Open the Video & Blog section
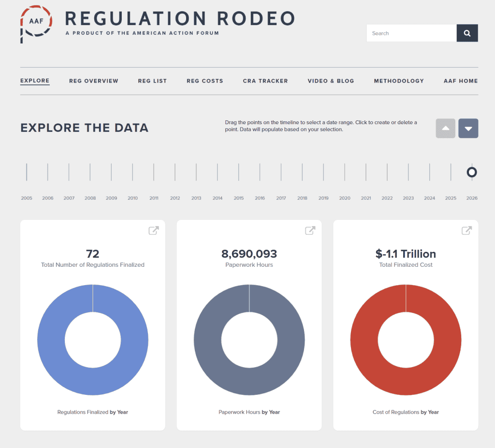The height and width of the screenshot is (448, 495). tap(331, 81)
